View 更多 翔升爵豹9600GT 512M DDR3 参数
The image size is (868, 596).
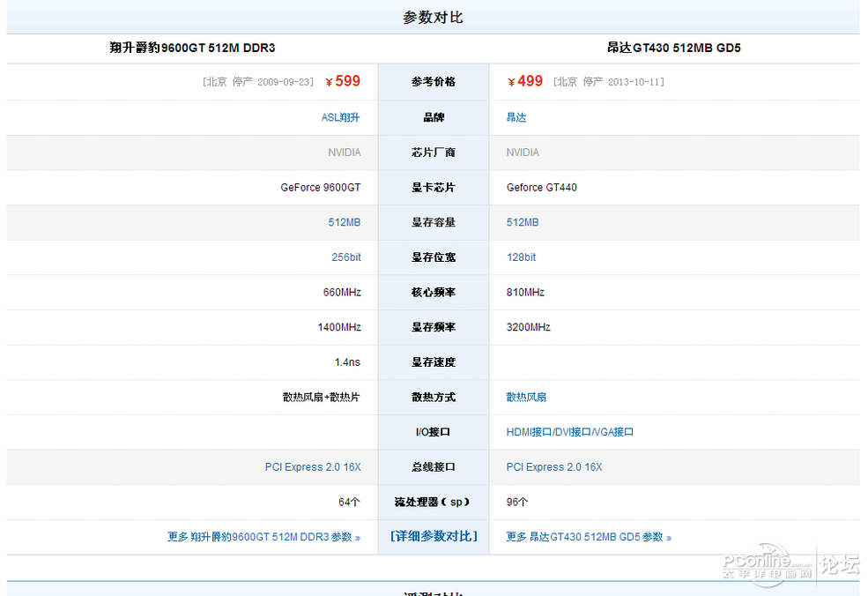264,537
